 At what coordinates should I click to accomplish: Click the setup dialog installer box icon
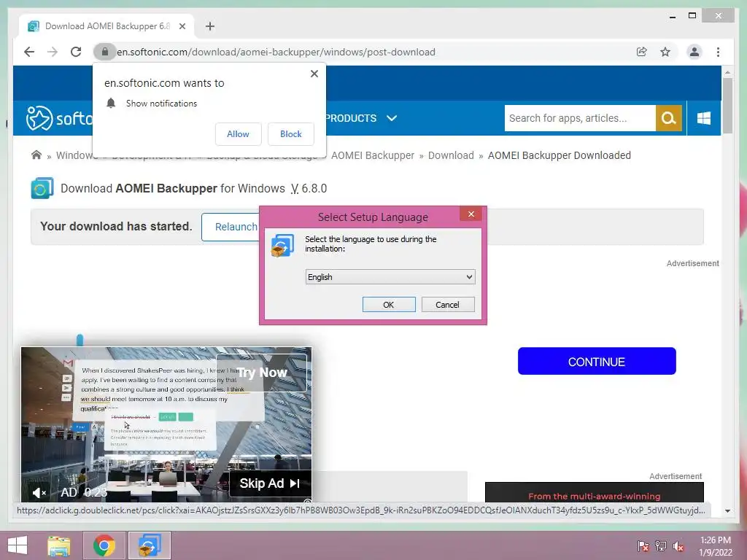point(282,246)
